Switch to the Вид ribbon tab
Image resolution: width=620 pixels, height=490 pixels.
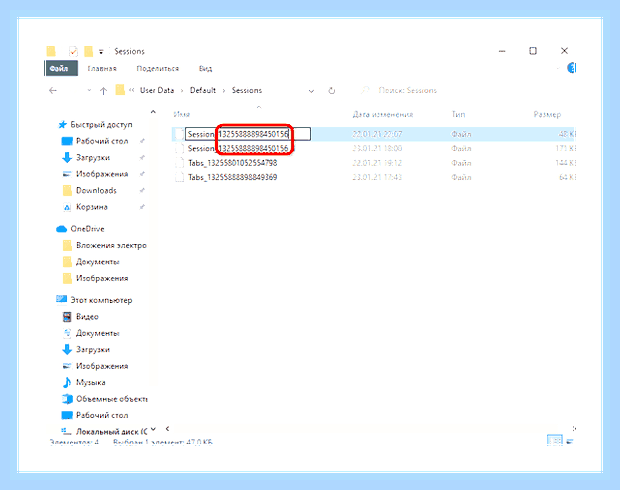click(205, 68)
